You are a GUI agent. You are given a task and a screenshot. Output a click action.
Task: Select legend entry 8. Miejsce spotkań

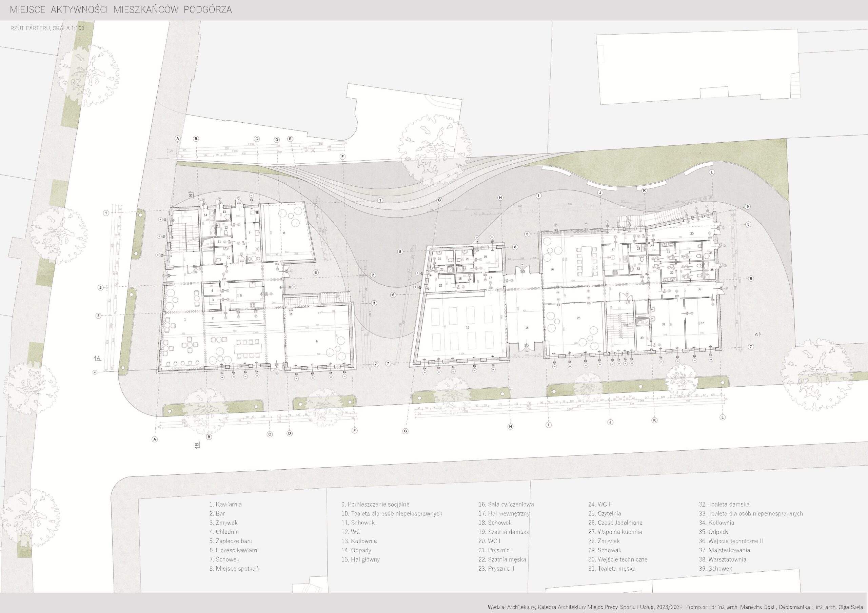coord(234,568)
